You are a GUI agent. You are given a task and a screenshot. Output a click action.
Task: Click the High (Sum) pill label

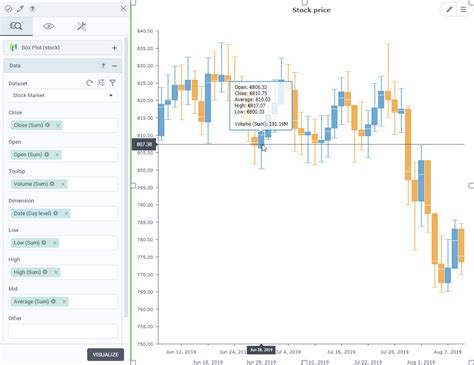[27, 272]
